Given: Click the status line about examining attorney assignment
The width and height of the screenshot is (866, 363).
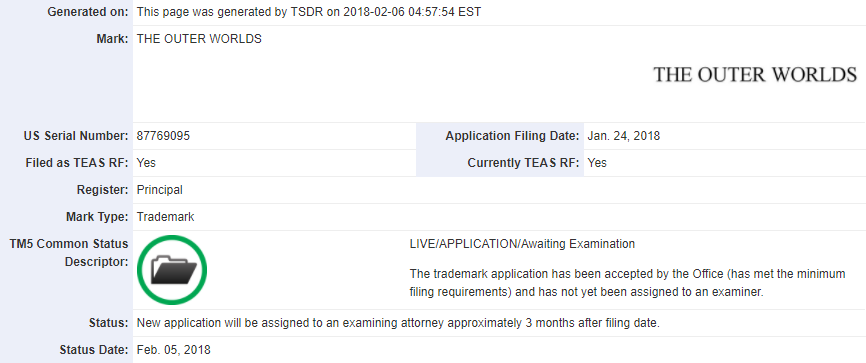Looking at the screenshot, I should pos(398,323).
